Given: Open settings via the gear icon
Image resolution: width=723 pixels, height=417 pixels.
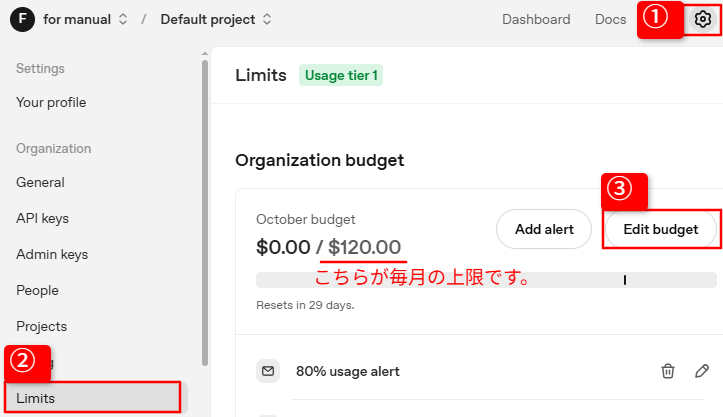Looking at the screenshot, I should pyautogui.click(x=703, y=20).
